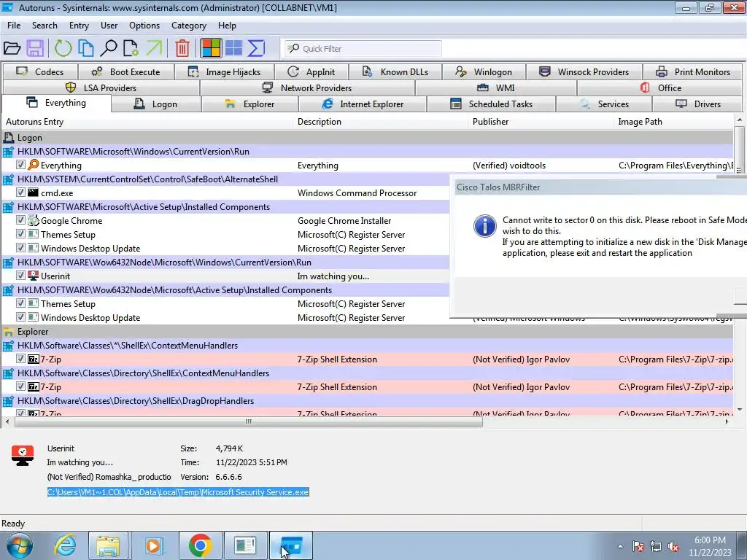Disable the Userinit entry checkbox
This screenshot has width=747, height=560.
(20, 275)
